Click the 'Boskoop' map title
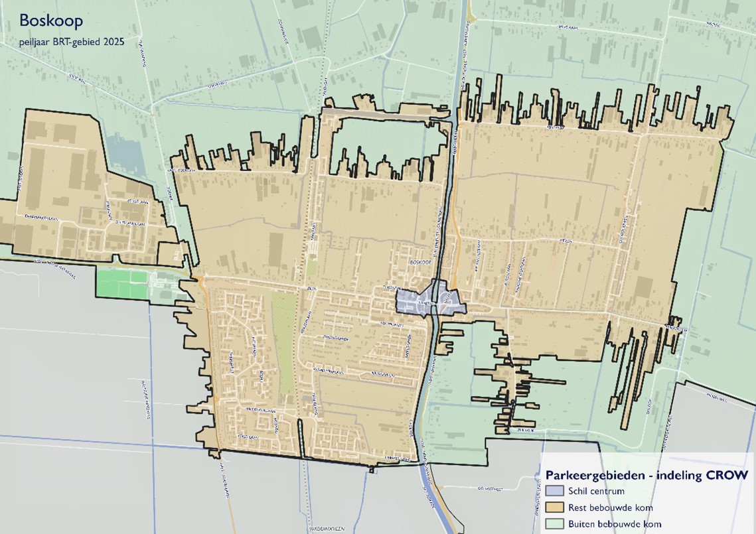 click(x=51, y=21)
